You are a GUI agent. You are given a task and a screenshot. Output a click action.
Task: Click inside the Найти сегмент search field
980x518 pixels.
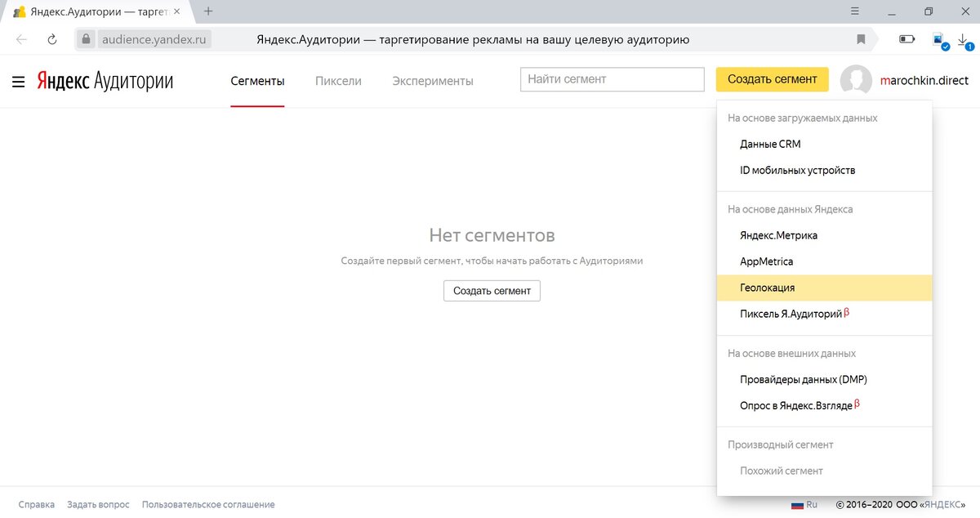(612, 79)
